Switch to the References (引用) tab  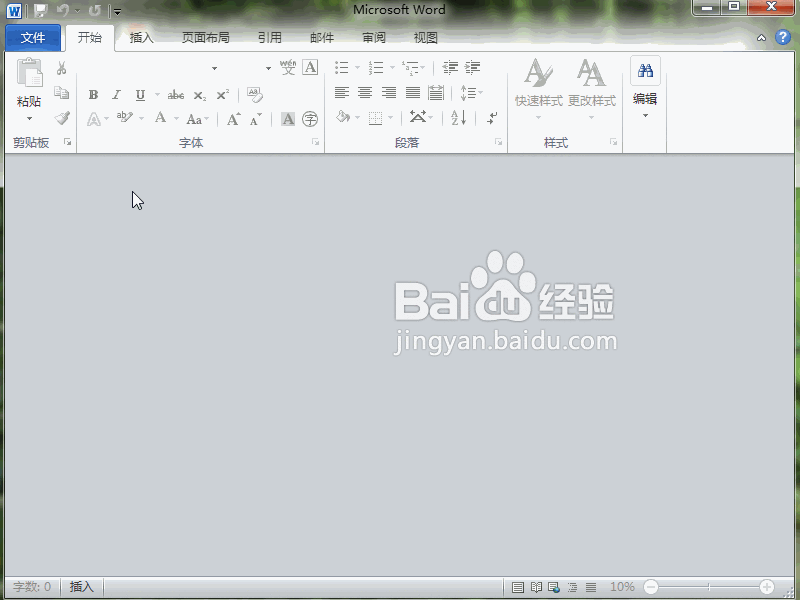click(270, 38)
